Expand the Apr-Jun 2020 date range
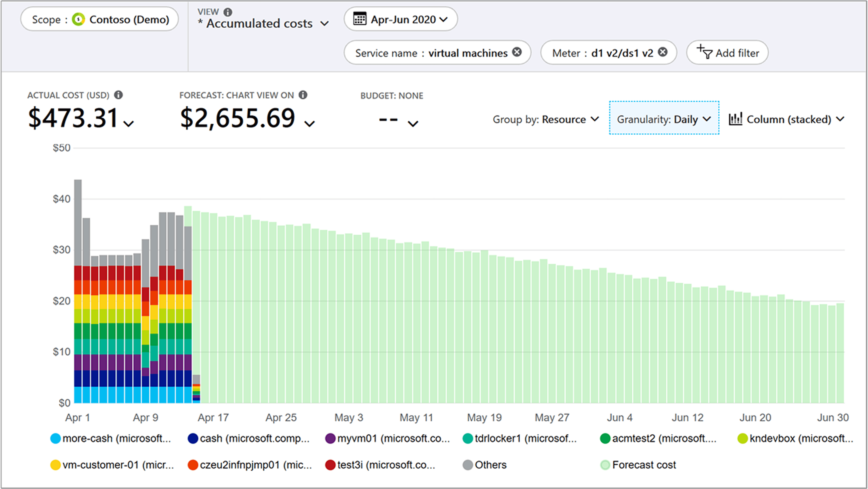Viewport: 868px width, 489px height. [x=444, y=20]
